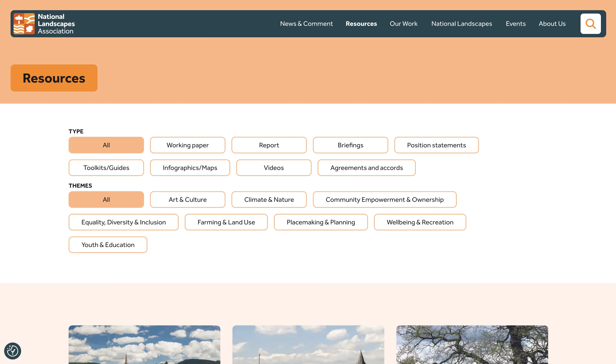Open the first resource thumbnail image
Screen dimensions: 616x364
(x=144, y=344)
